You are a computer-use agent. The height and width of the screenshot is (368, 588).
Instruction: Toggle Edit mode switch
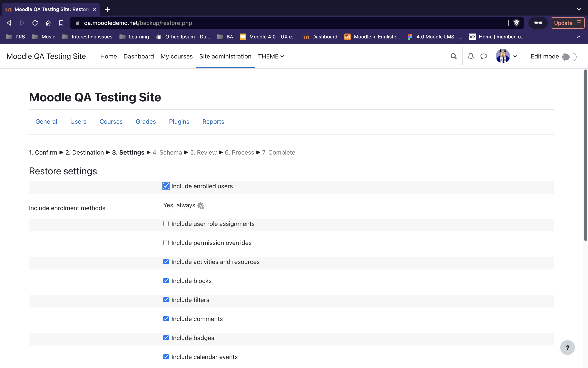pos(569,57)
